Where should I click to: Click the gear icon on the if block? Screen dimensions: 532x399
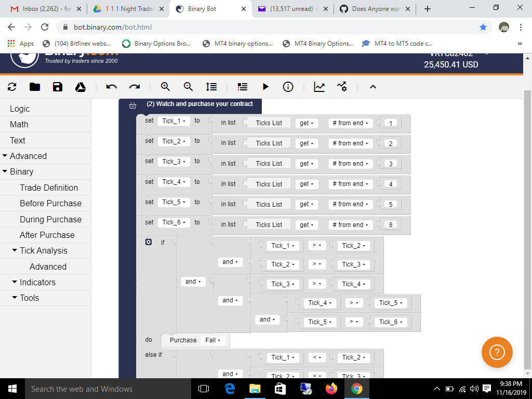(x=148, y=242)
